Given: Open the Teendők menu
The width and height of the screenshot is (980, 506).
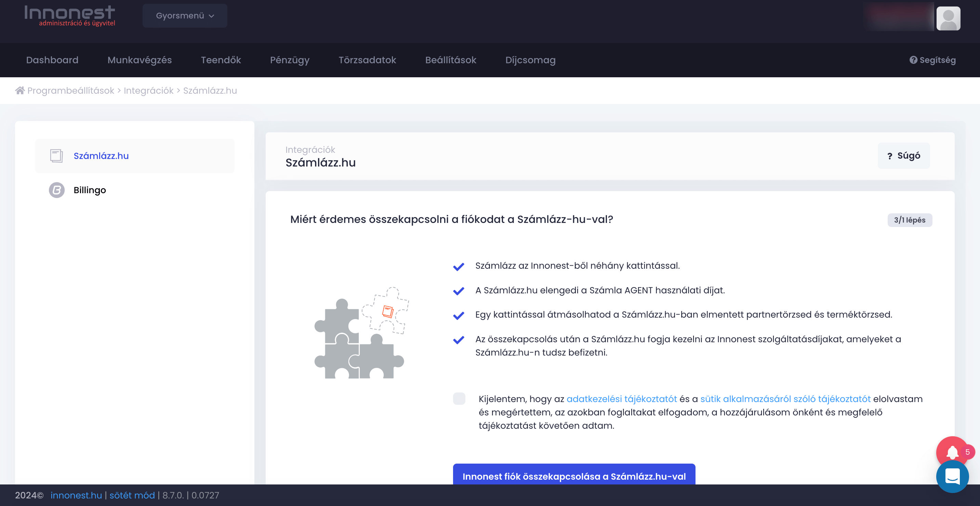Looking at the screenshot, I should coord(221,60).
